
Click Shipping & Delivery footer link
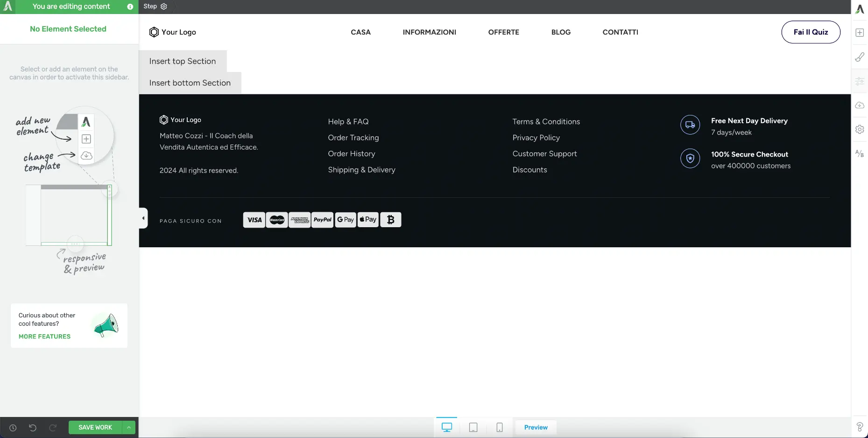point(362,170)
